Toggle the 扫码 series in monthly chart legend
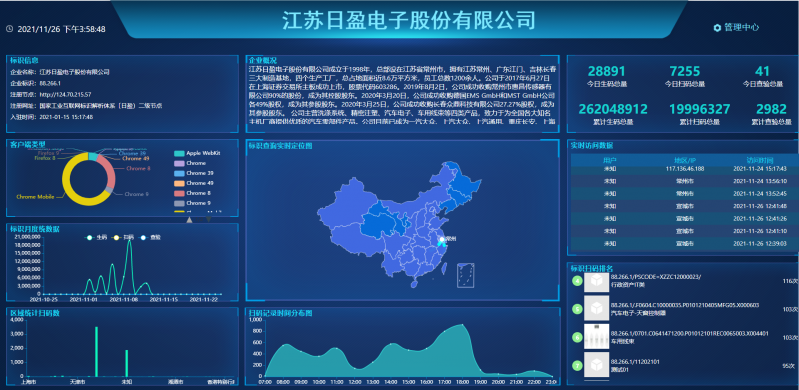This screenshot has height=390, width=799. pyautogui.click(x=123, y=238)
